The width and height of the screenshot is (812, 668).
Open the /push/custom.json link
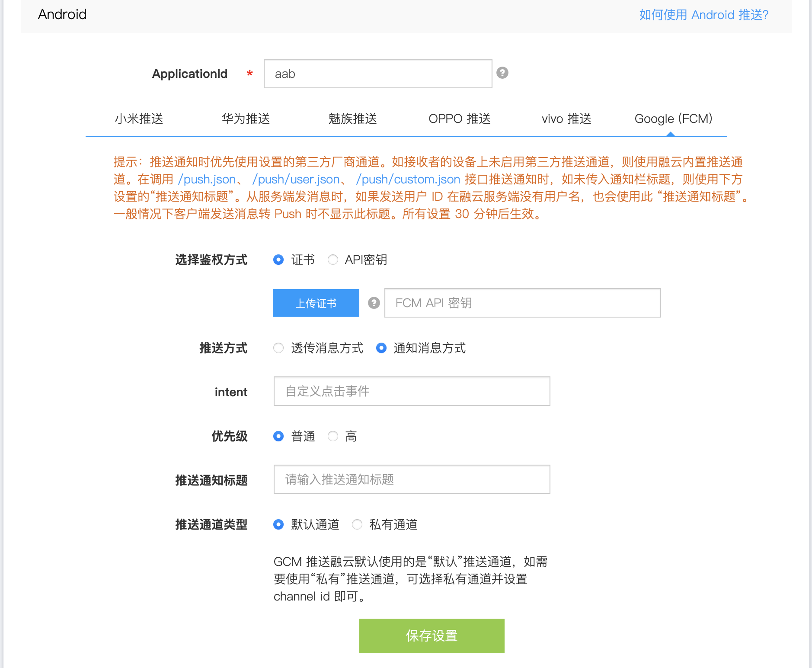point(408,179)
